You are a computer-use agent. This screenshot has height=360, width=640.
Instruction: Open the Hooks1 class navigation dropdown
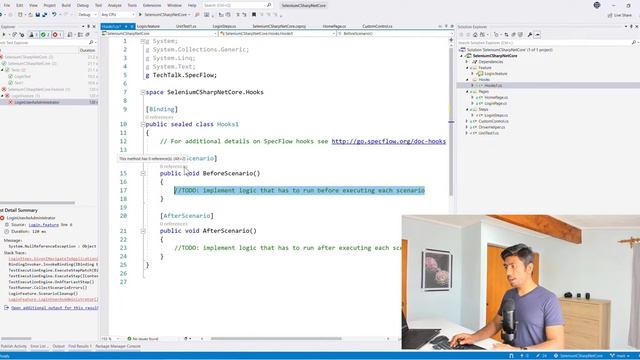click(x=277, y=33)
